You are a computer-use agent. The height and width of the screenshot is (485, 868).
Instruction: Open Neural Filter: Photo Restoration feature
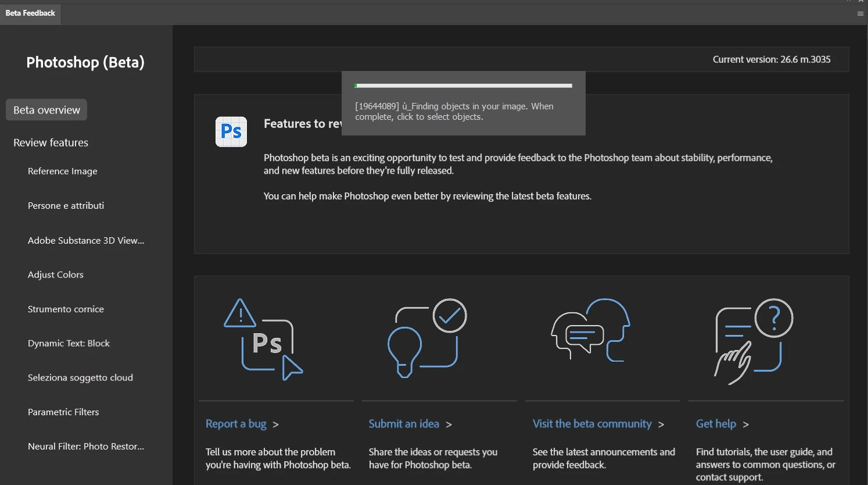pos(86,446)
